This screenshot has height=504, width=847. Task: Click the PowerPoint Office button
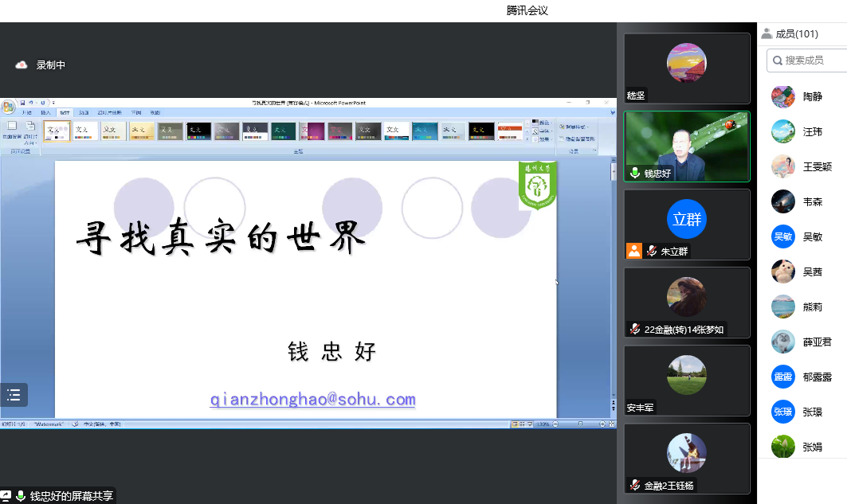[x=8, y=107]
